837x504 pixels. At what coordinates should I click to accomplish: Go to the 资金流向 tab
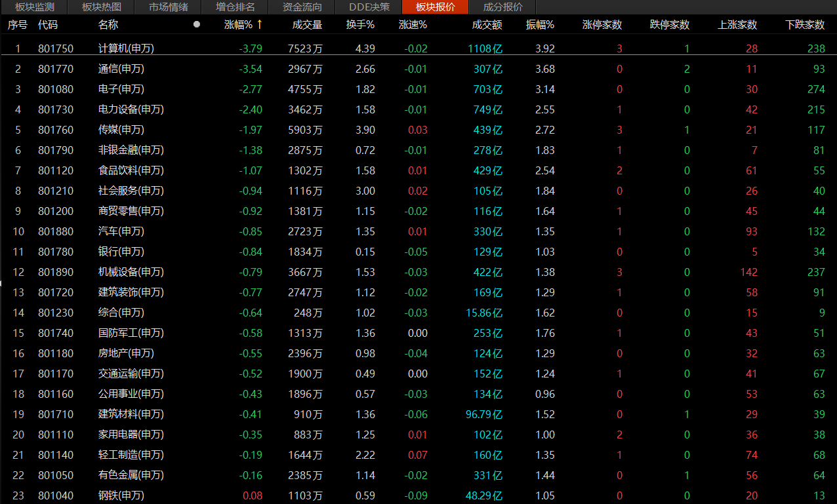(x=302, y=7)
